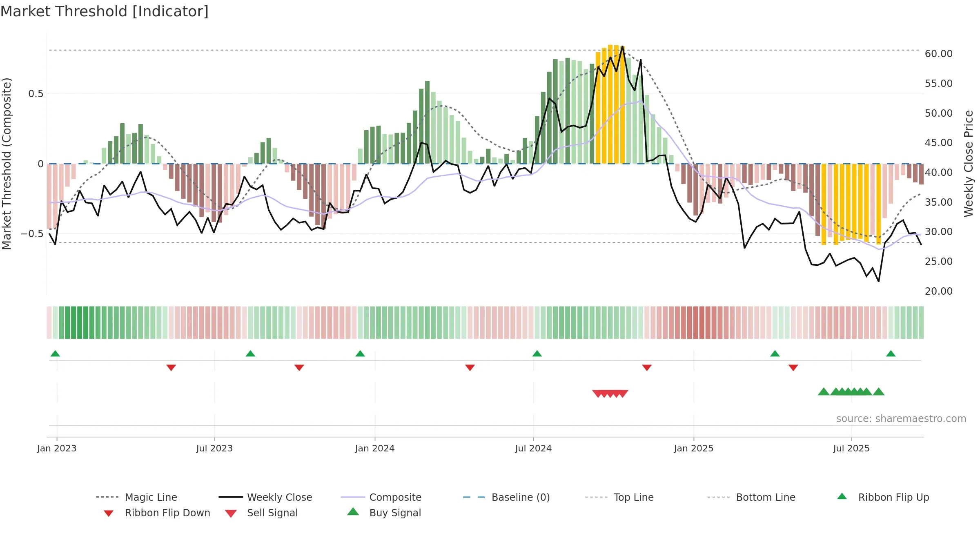Toggle Ribbon Flip Down legend entry
This screenshot has height=551, width=980.
pos(156,513)
